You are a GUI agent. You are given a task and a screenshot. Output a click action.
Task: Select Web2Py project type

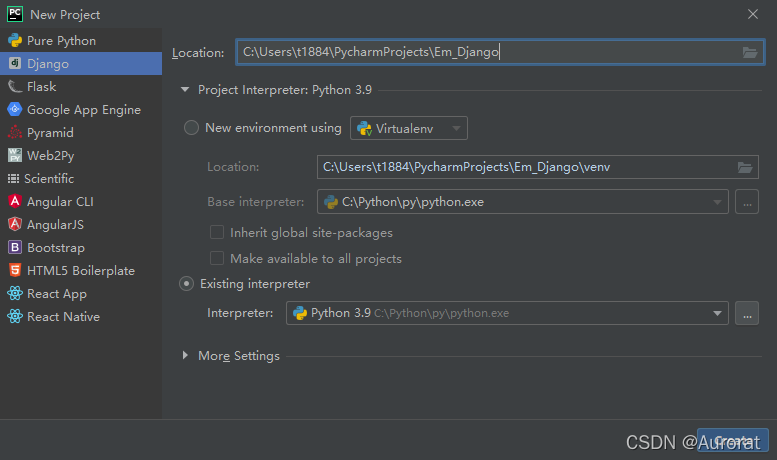tap(81, 156)
